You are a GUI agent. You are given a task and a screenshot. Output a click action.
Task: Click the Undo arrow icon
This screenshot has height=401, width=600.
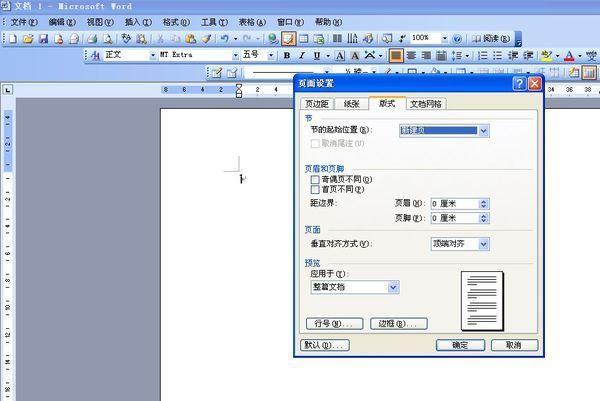224,38
